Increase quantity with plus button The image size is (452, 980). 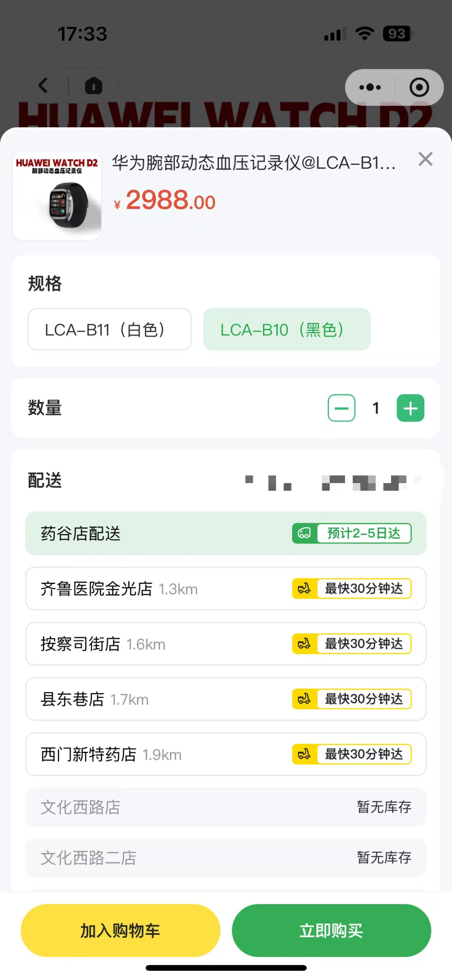point(410,408)
